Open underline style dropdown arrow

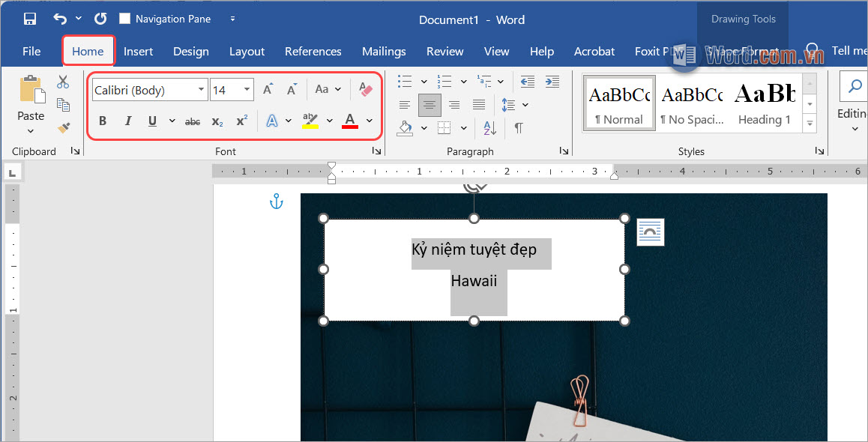172,121
